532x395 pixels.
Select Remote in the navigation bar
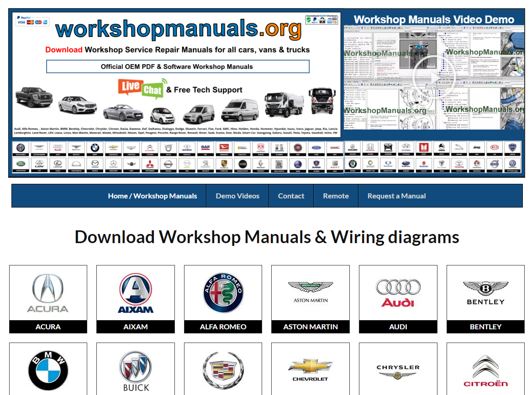[336, 196]
